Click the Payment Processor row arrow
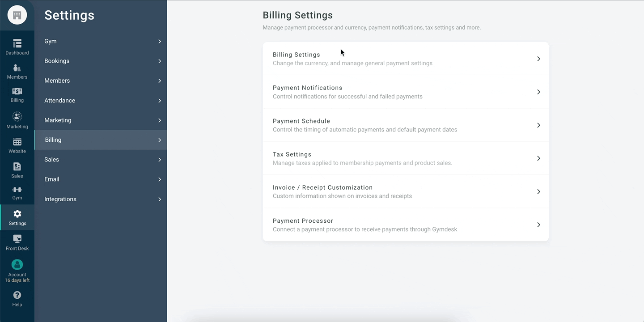This screenshot has width=644, height=322. pos(538,225)
